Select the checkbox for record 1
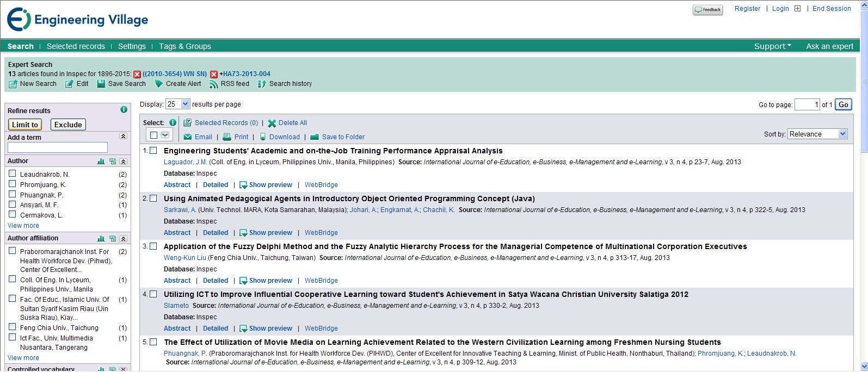Image resolution: width=868 pixels, height=372 pixels. (x=153, y=151)
